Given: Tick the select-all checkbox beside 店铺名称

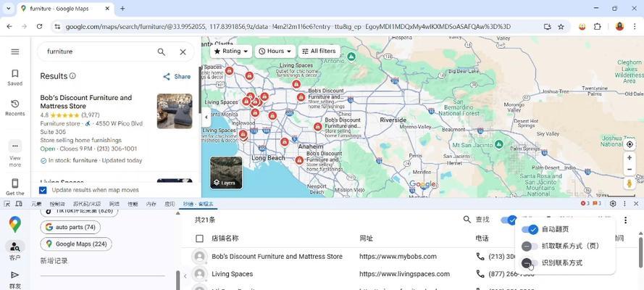Looking at the screenshot, I should tap(200, 239).
